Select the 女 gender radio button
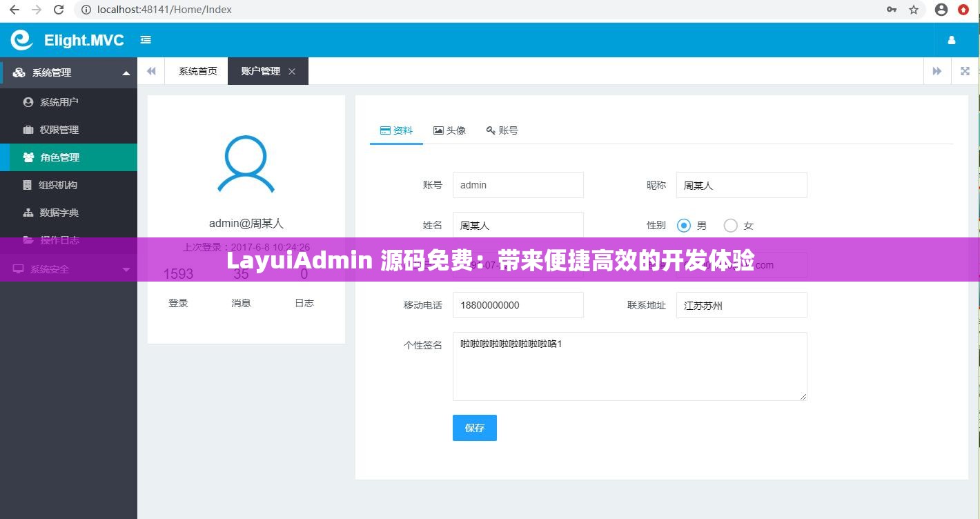 pos(730,225)
